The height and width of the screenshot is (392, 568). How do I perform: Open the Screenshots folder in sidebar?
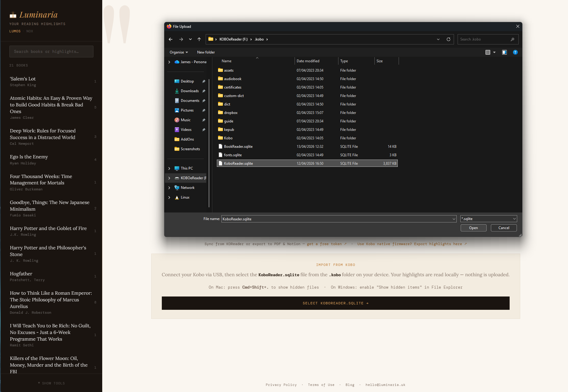pos(190,149)
